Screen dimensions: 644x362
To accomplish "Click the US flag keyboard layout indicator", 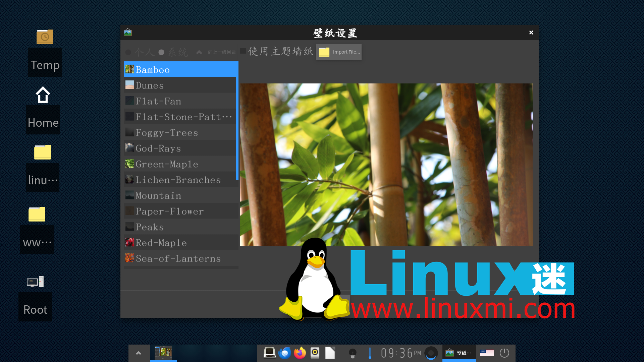I will click(487, 353).
